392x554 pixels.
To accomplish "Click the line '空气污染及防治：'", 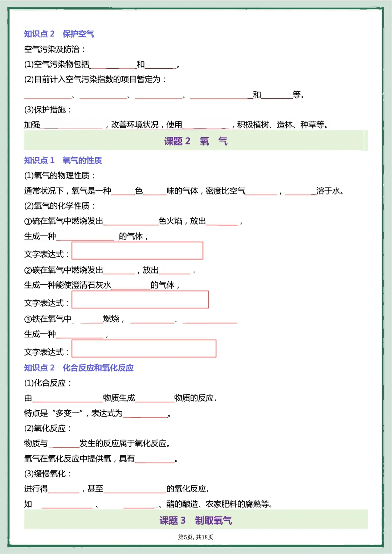I will (55, 49).
